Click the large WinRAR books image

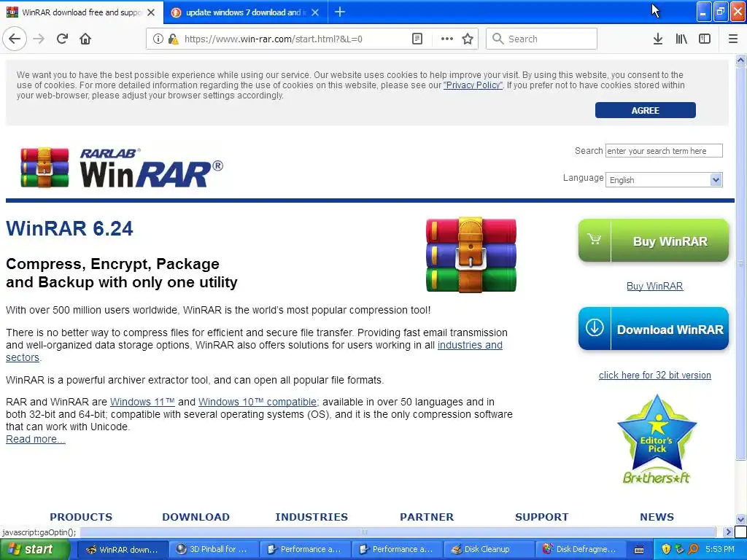click(471, 255)
